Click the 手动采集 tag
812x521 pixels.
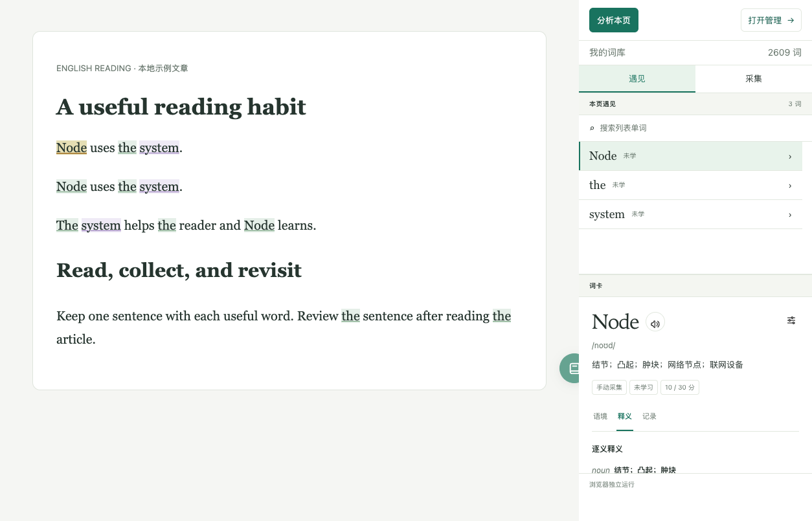tap(609, 388)
